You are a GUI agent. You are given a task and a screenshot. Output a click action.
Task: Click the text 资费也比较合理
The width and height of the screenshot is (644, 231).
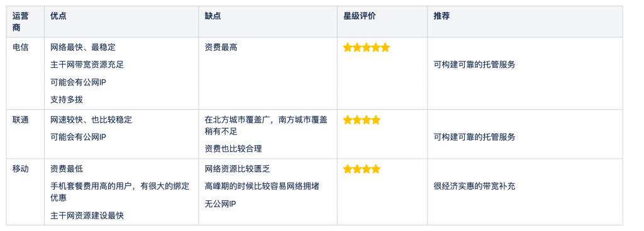(233, 149)
